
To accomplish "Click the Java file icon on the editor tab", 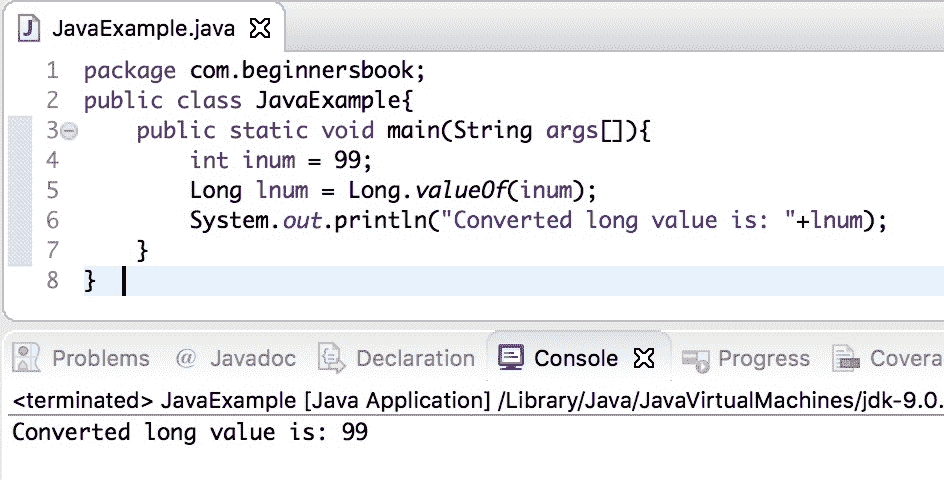I will pos(30,28).
